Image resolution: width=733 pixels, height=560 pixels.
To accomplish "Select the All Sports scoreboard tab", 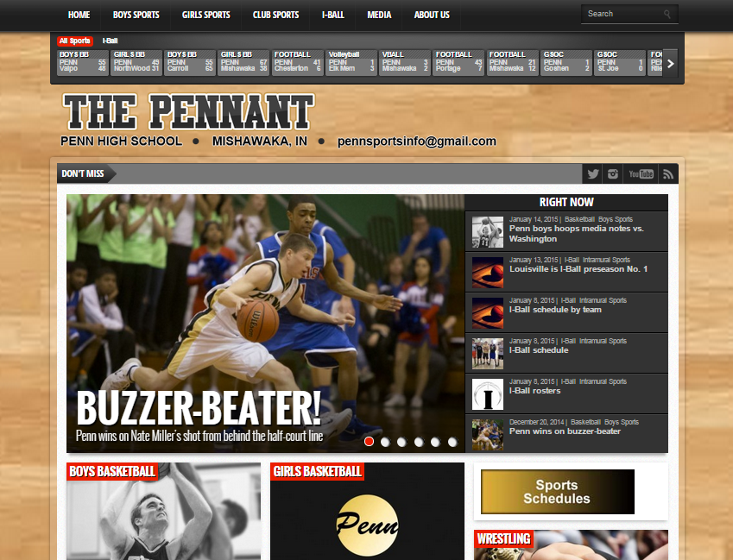I will (75, 41).
